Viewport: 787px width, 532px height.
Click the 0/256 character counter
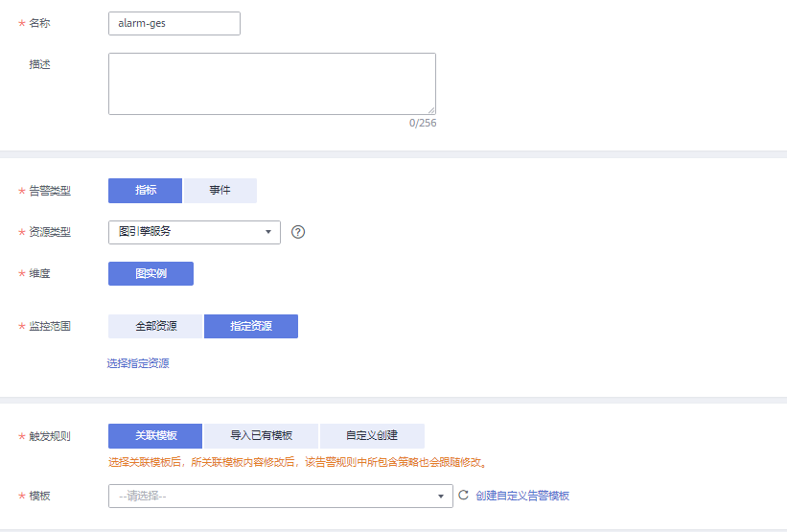pos(423,123)
